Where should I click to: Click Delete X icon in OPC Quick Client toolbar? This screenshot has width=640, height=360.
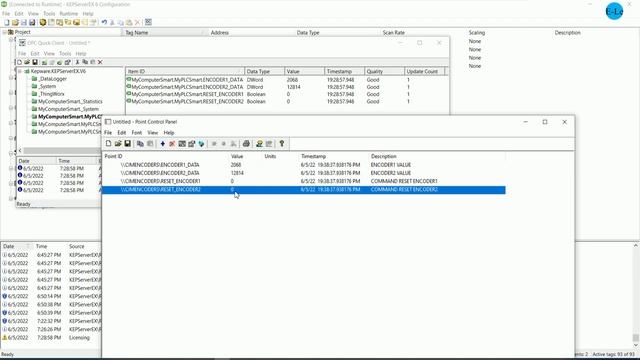point(100,62)
